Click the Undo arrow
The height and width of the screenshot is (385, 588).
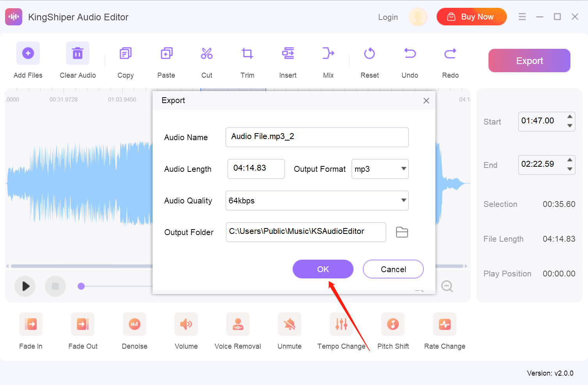(410, 53)
